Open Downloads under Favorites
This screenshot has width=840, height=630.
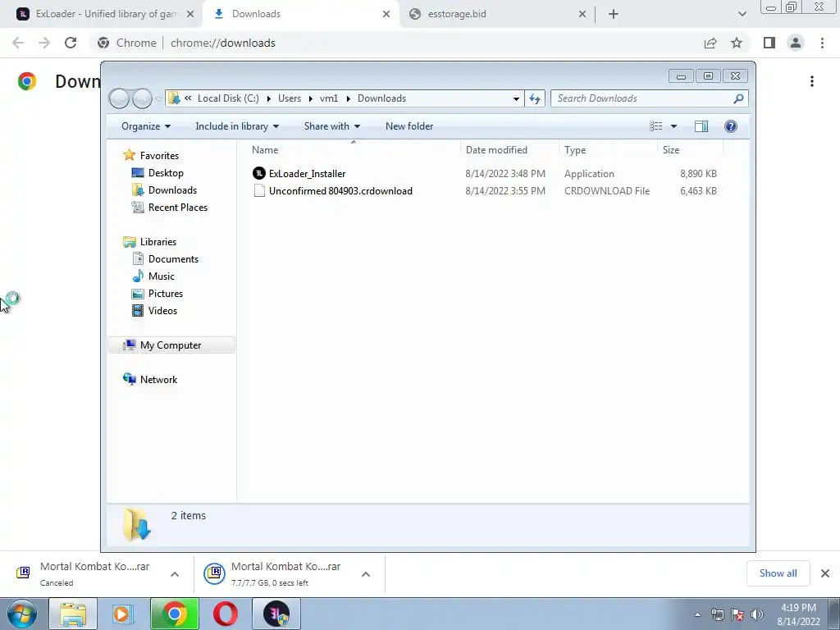tap(172, 190)
